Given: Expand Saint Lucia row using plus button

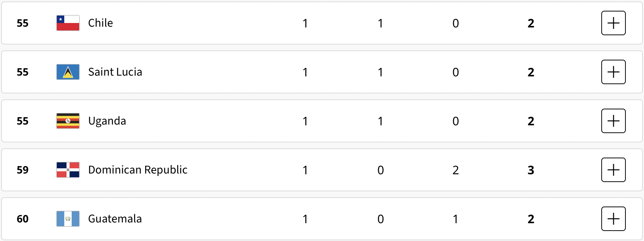Looking at the screenshot, I should coord(613,72).
